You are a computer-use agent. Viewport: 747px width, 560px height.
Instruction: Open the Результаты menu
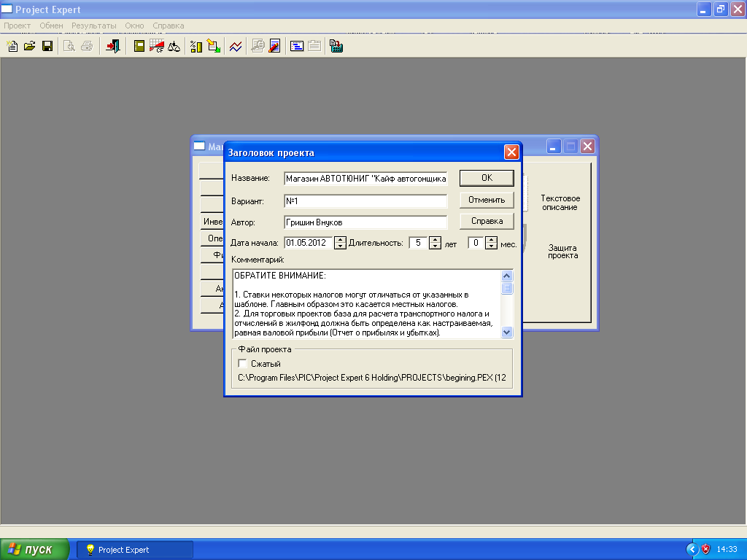[x=94, y=26]
